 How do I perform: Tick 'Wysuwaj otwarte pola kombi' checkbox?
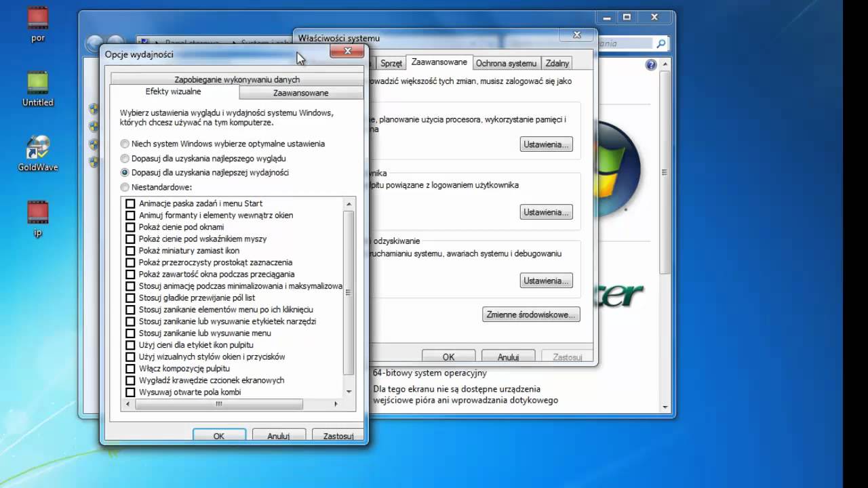click(130, 392)
